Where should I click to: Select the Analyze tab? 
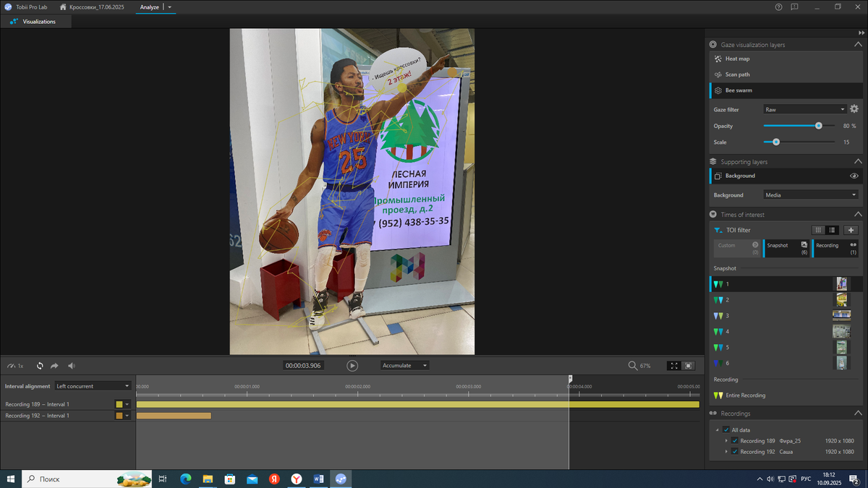point(150,7)
